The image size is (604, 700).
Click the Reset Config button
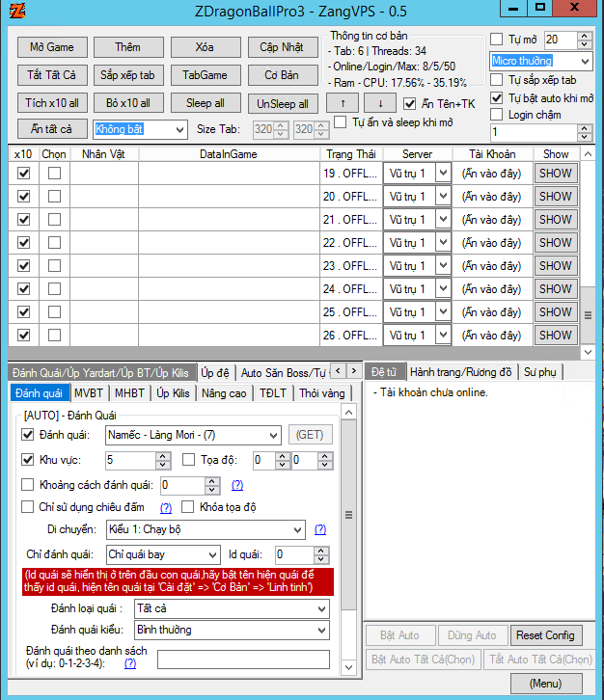[x=545, y=635]
